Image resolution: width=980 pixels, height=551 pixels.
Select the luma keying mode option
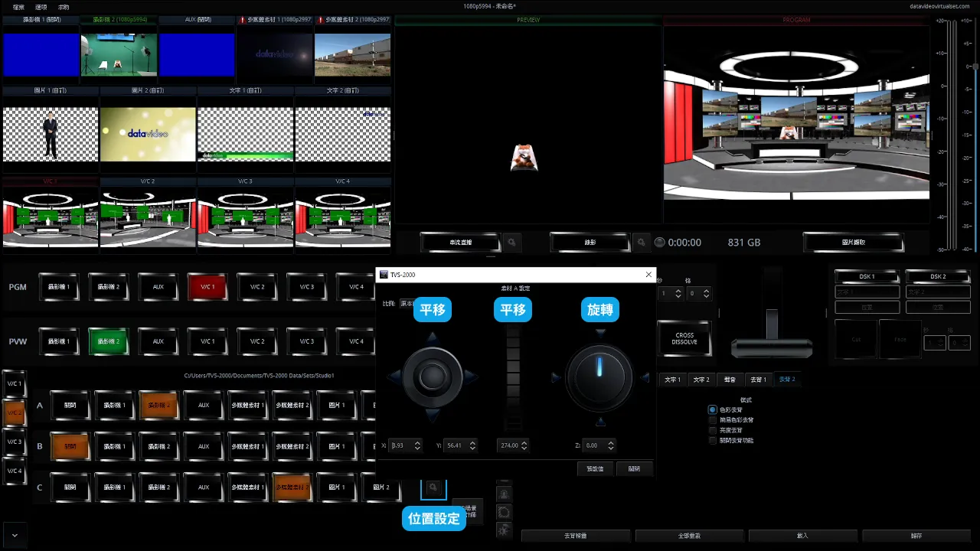click(713, 430)
